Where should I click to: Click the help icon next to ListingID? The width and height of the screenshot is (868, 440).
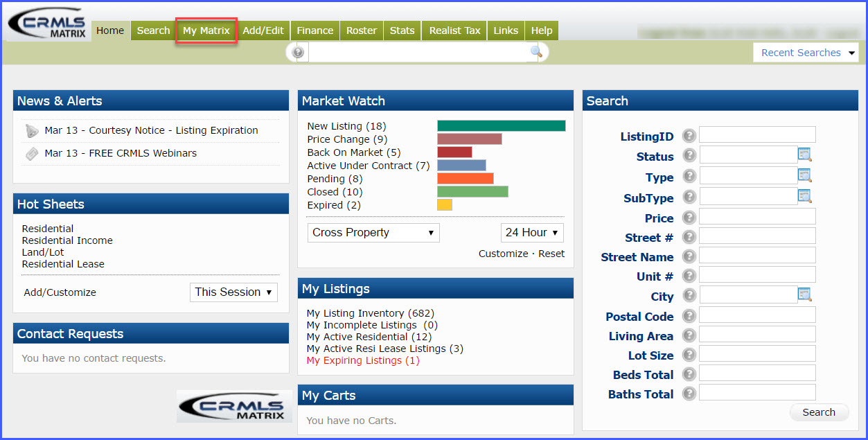tap(689, 136)
